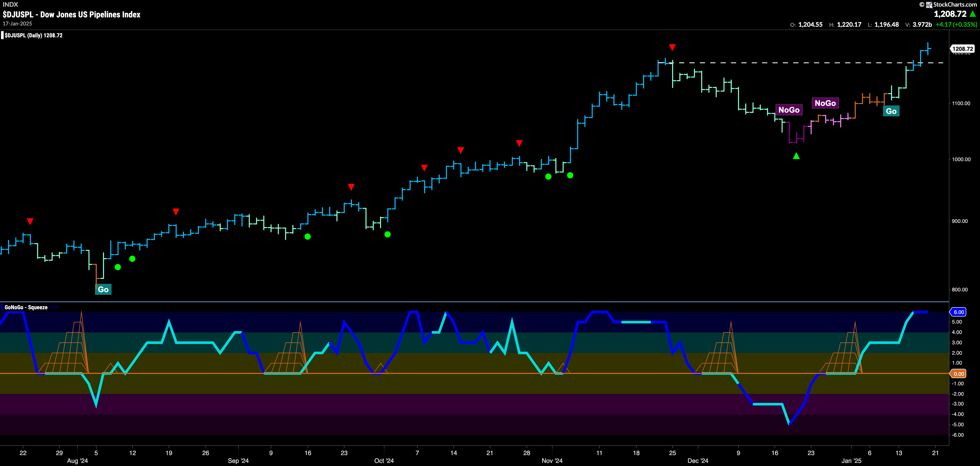Click the green circle above August 12
980x466 pixels.
(132, 259)
